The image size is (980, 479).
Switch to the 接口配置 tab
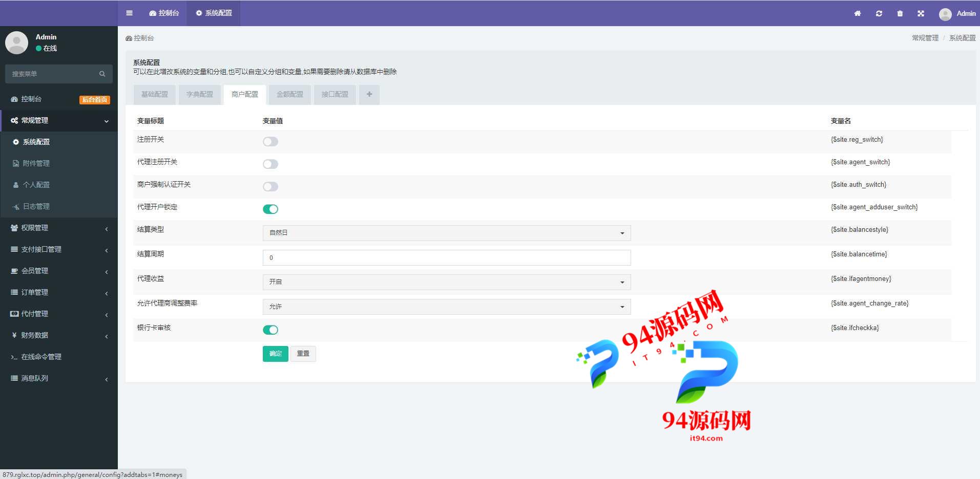coord(335,94)
